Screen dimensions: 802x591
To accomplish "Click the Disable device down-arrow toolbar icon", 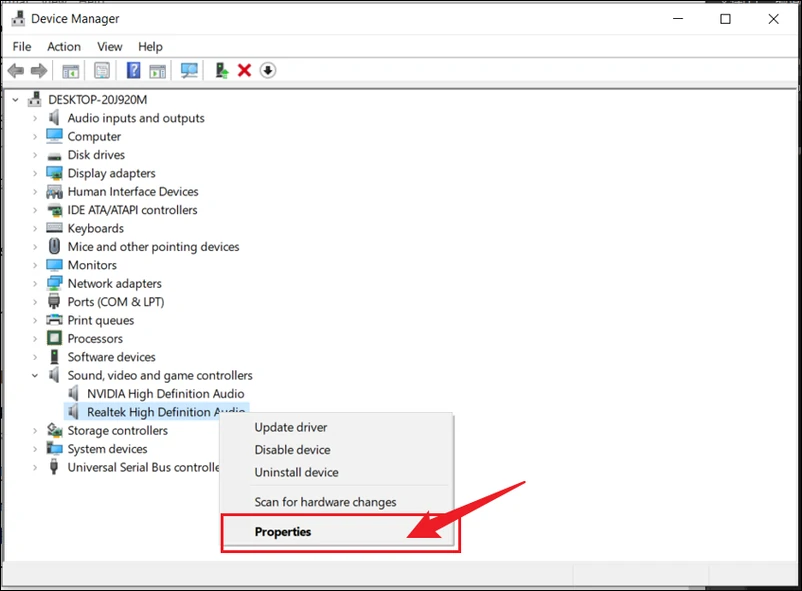I will coord(267,71).
